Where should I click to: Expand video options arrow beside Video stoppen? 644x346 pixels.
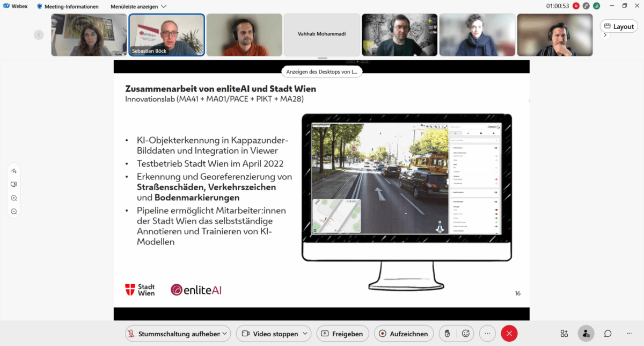tap(306, 334)
